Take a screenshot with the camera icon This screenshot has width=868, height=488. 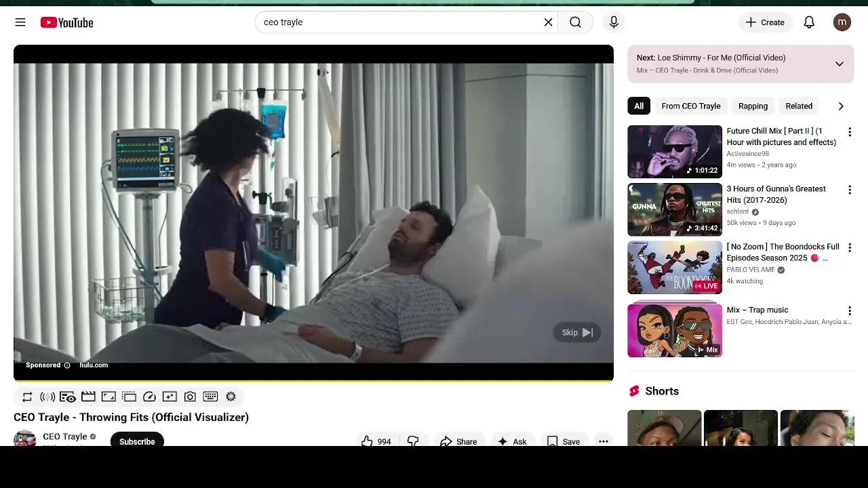pyautogui.click(x=190, y=396)
